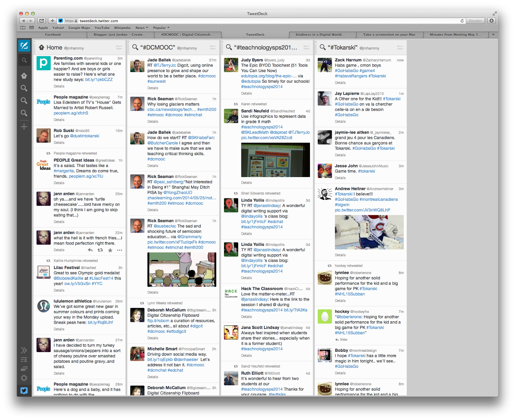
Task: Open #DCMOOC column settings
Action: click(x=212, y=48)
